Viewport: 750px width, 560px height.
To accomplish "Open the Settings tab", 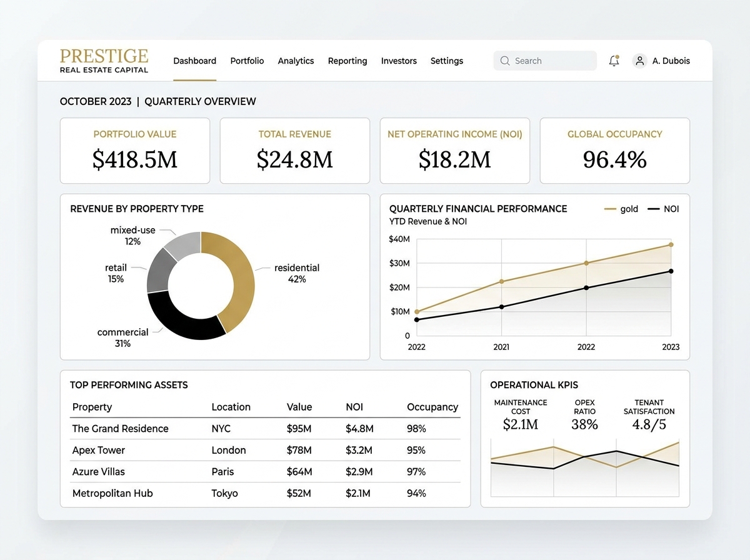I will pyautogui.click(x=447, y=61).
